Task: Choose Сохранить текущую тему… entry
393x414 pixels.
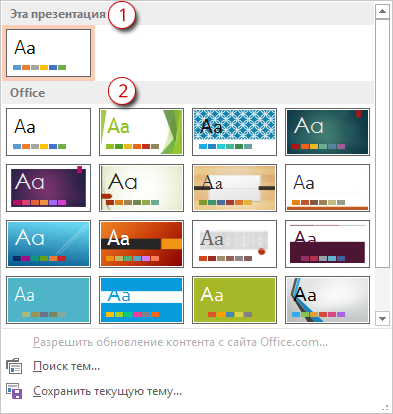Action: [x=107, y=391]
